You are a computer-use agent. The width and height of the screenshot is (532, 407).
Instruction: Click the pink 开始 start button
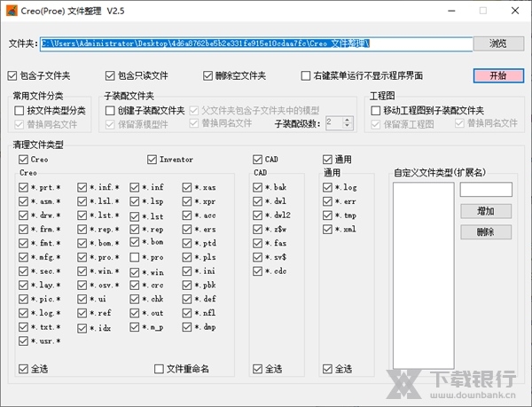pyautogui.click(x=498, y=75)
